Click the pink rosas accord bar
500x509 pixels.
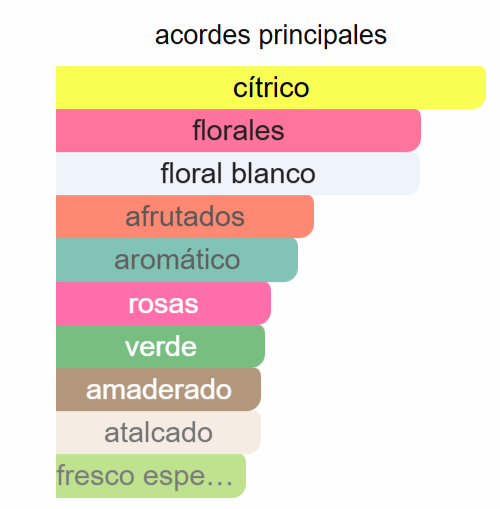163,303
